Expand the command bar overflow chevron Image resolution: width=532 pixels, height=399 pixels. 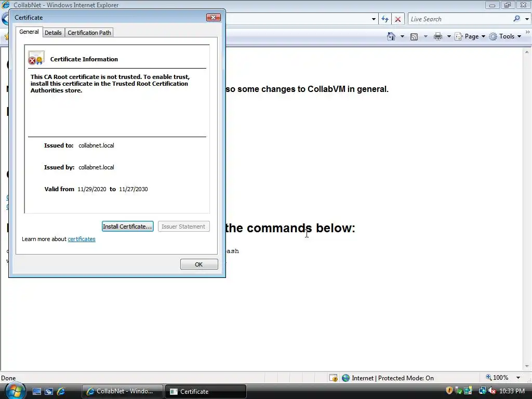528,32
